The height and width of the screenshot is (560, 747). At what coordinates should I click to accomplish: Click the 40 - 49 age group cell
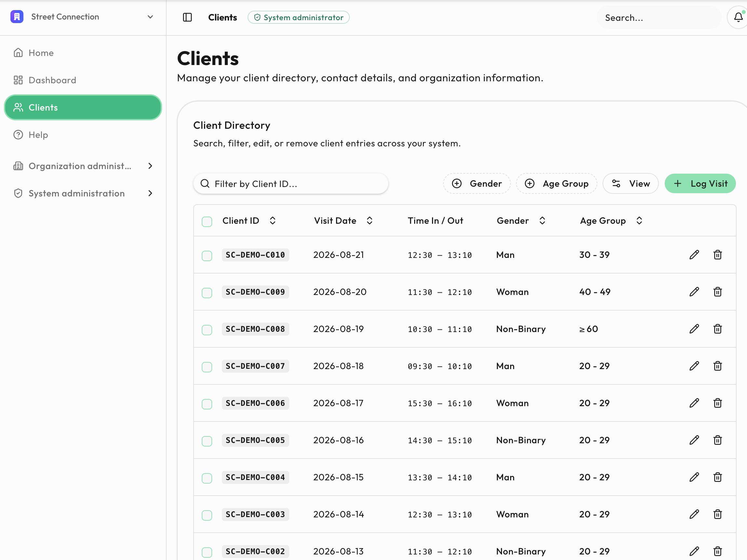595,292
